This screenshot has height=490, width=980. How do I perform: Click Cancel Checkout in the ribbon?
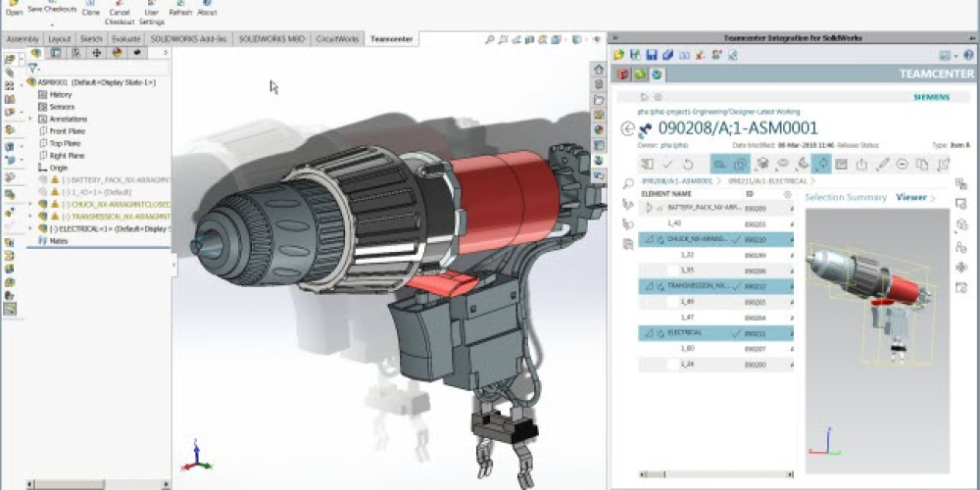coord(119,13)
